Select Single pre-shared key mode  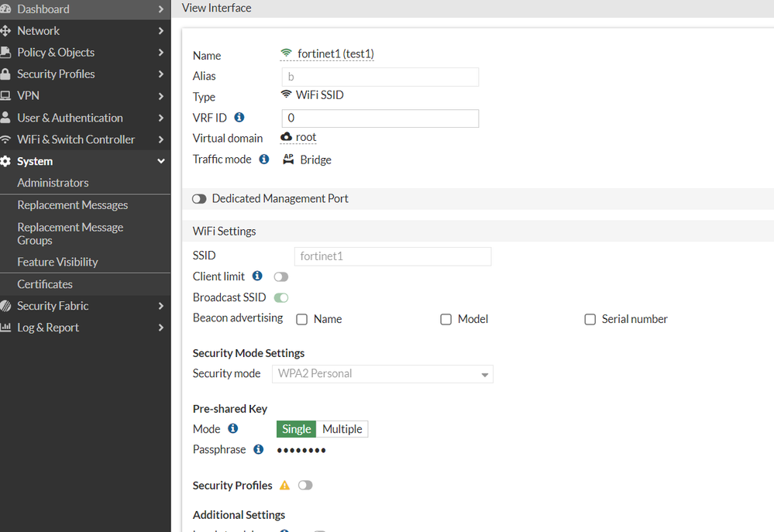pos(296,429)
